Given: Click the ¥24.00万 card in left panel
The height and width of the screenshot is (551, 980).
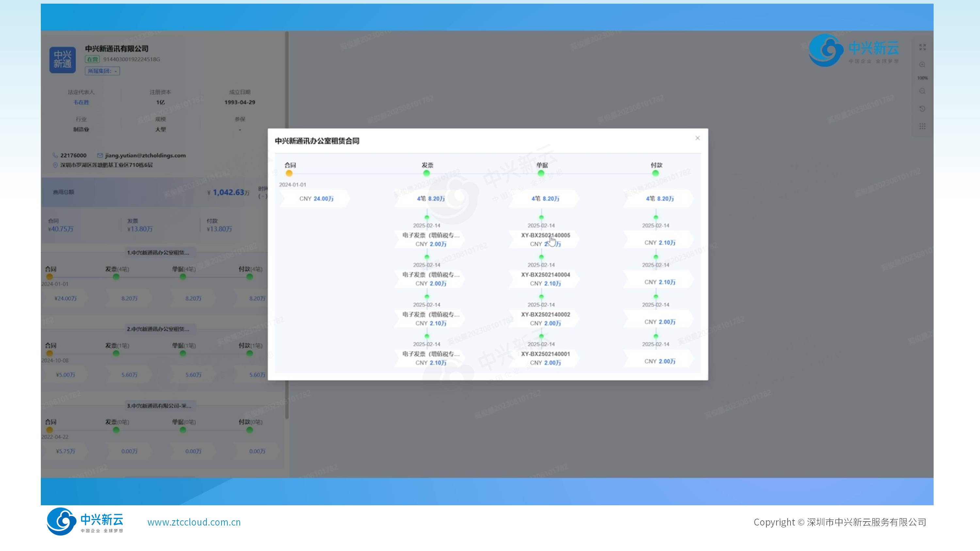Looking at the screenshot, I should [65, 299].
